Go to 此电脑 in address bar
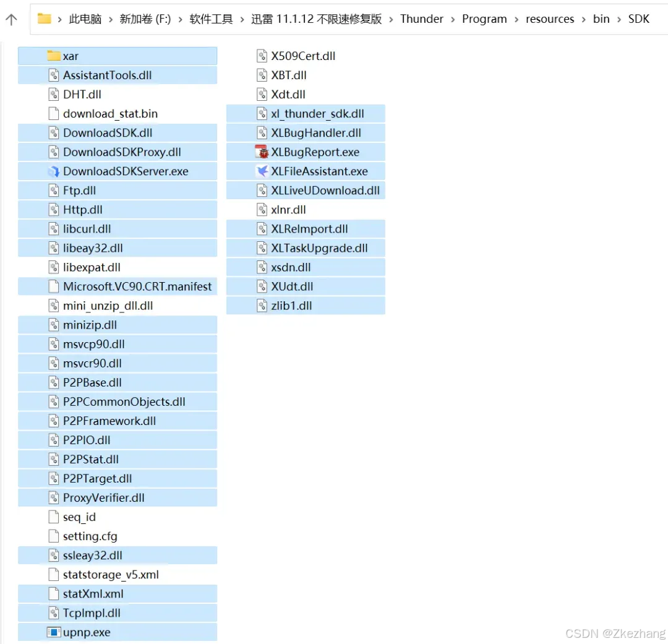 coord(85,19)
